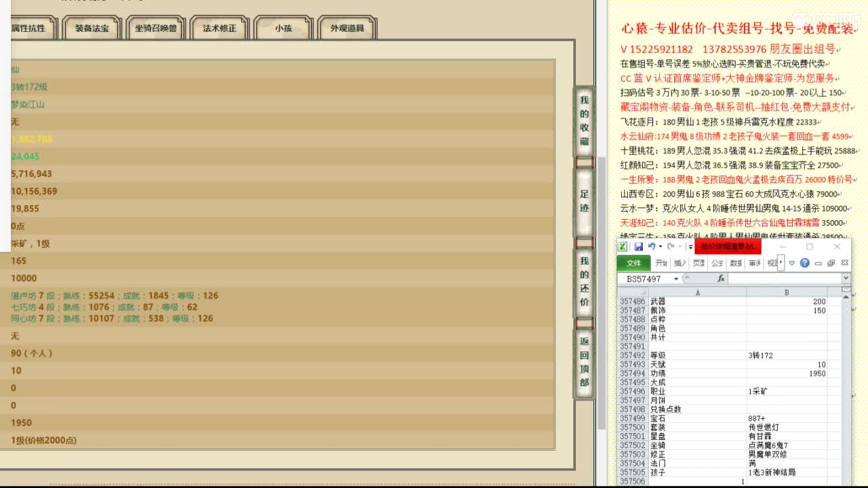Screen dimensions: 868x488
Task: Open Excel Help via the question mark icon
Action: click(805, 263)
